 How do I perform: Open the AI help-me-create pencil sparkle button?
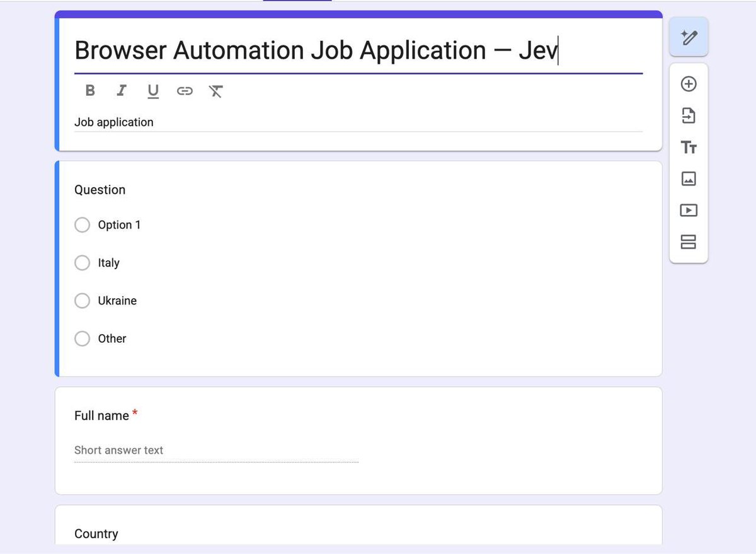[689, 37]
